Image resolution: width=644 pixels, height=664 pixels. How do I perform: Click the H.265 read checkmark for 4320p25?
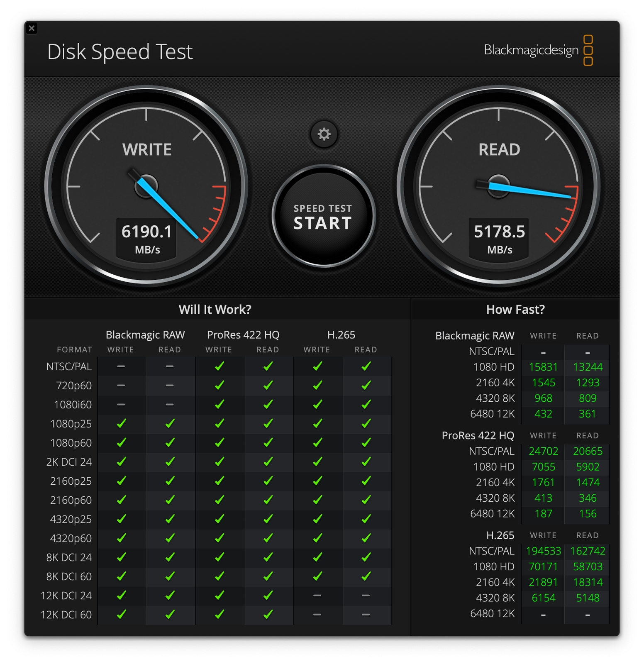click(x=366, y=519)
